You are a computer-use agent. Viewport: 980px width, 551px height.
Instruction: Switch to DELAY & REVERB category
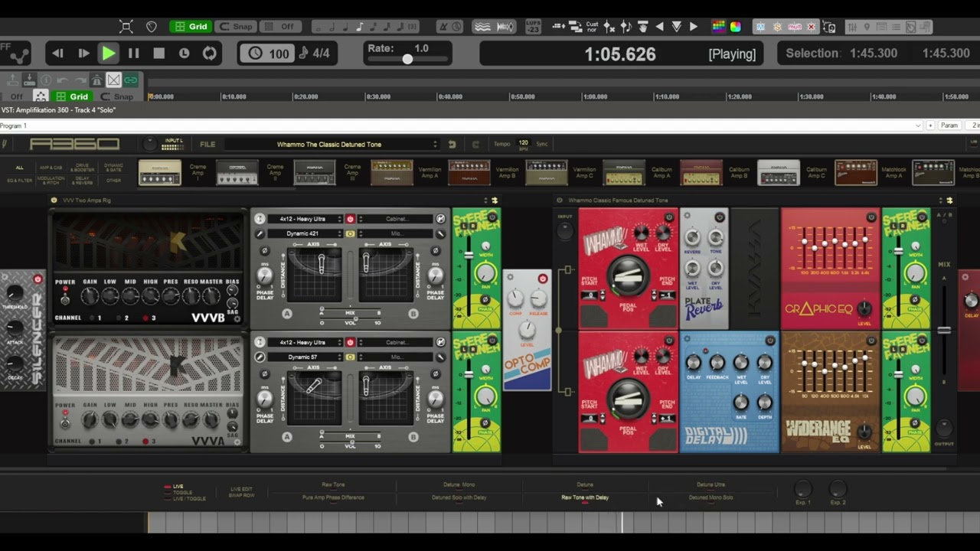(82, 181)
